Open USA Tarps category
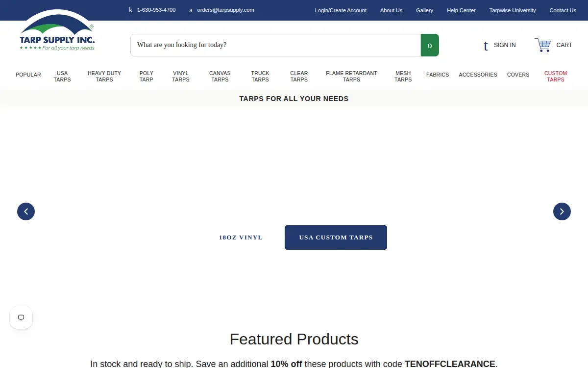 62,77
